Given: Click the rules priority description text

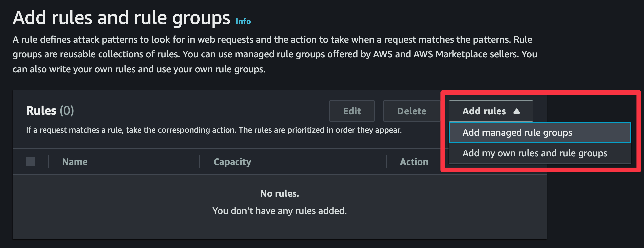Looking at the screenshot, I should tap(214, 130).
